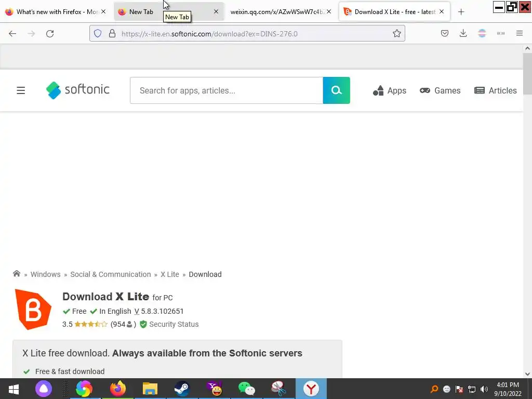Open the Firefox application menu
Screen dimensions: 532x399
pyautogui.click(x=520, y=34)
